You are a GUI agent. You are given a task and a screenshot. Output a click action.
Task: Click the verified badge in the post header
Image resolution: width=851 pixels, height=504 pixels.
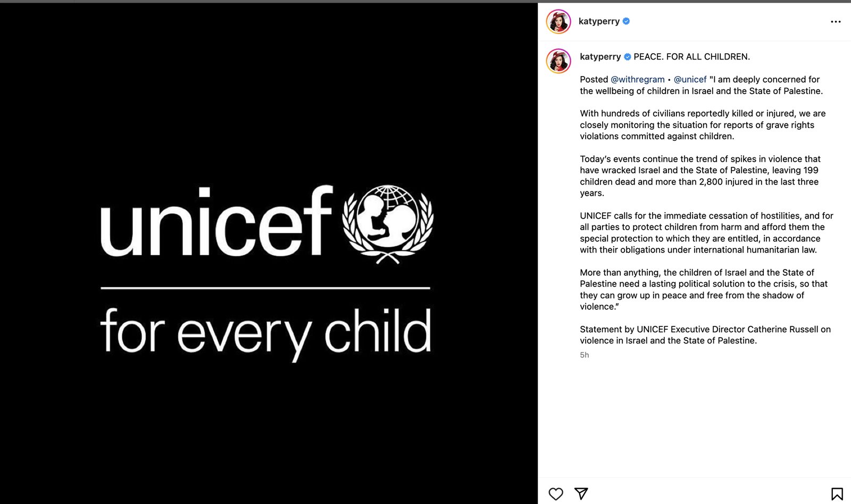tap(627, 21)
